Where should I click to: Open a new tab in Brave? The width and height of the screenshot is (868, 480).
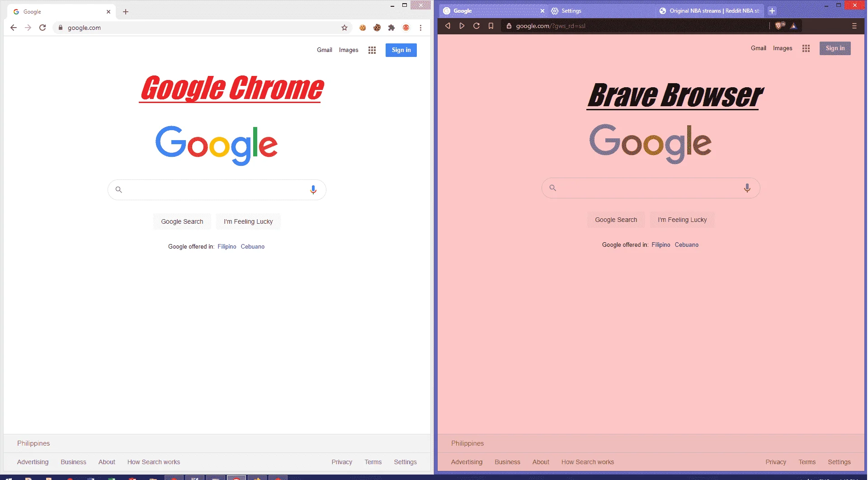click(x=772, y=11)
